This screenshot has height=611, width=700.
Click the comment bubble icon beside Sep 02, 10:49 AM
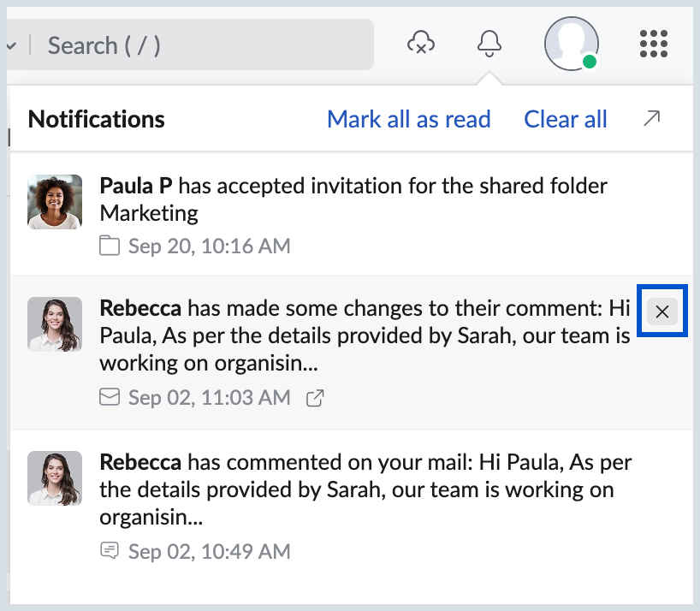tap(110, 551)
